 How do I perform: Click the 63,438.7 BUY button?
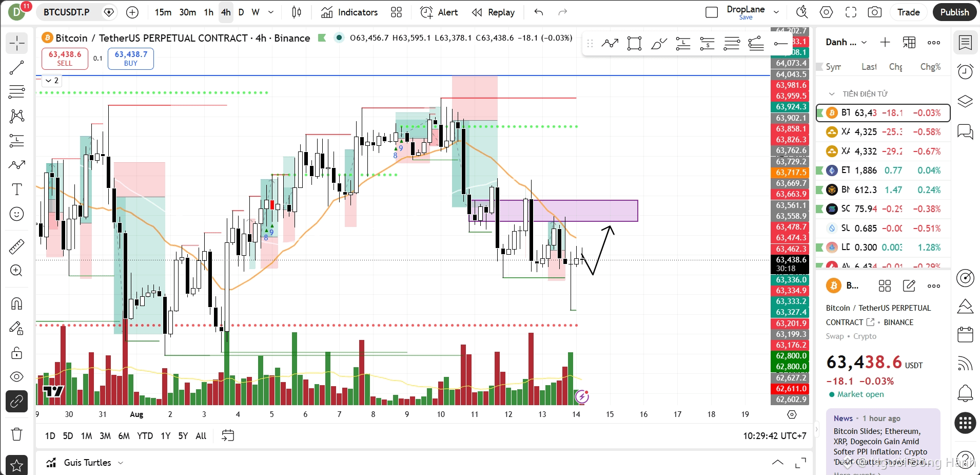click(x=131, y=59)
